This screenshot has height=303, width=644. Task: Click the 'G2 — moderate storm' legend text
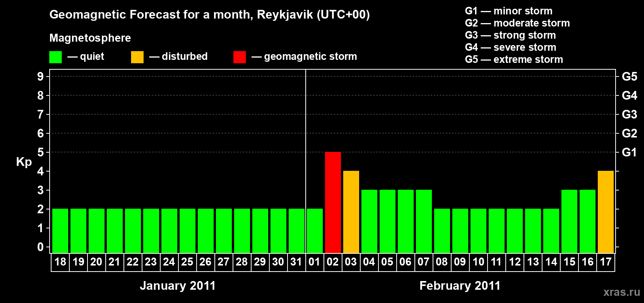pyautogui.click(x=517, y=23)
